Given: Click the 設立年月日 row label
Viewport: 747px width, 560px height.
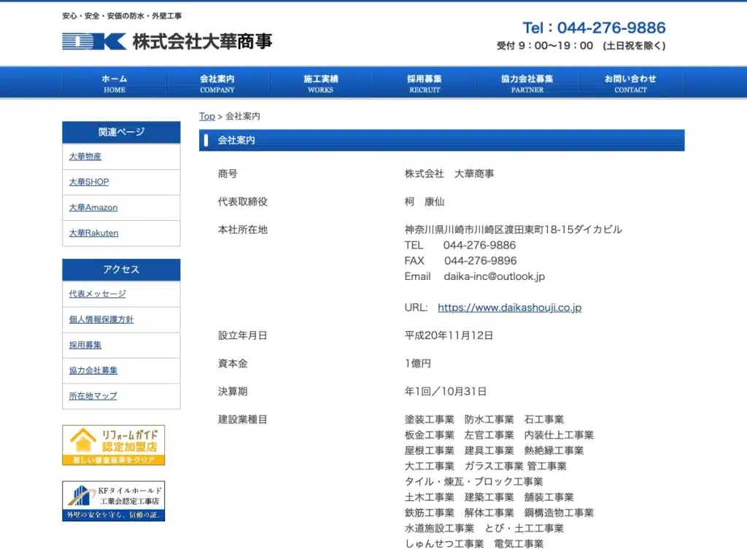Looking at the screenshot, I should pyautogui.click(x=242, y=335).
